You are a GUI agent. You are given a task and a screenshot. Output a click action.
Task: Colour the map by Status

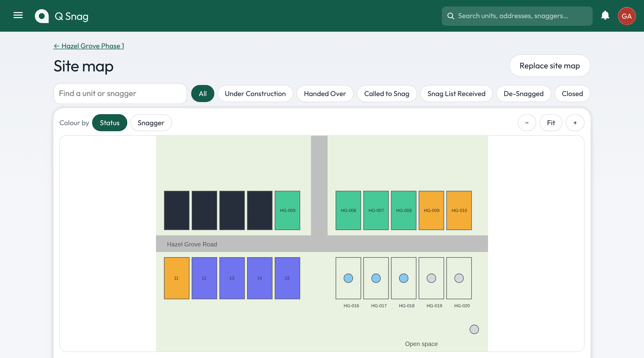point(109,123)
